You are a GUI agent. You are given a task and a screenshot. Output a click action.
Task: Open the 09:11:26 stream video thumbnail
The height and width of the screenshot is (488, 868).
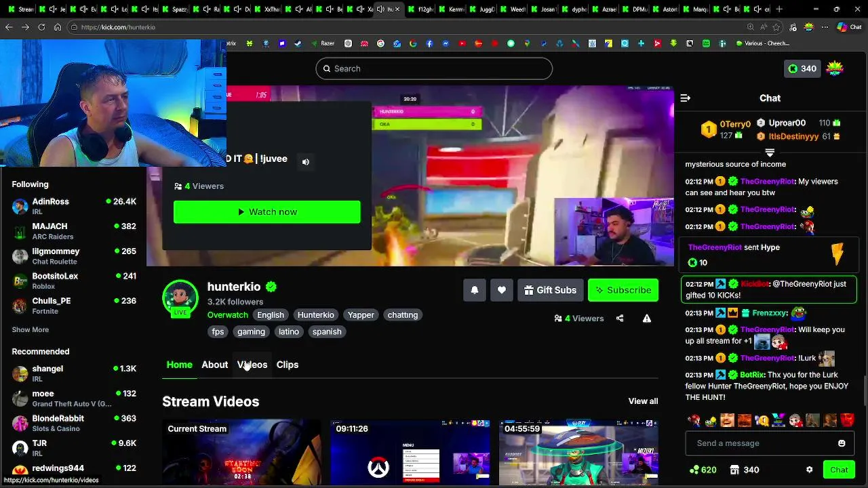(x=410, y=453)
